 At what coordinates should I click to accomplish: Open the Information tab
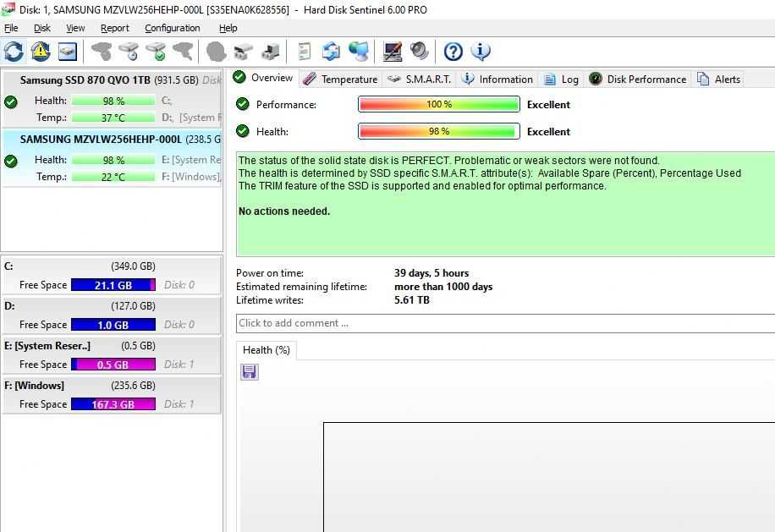[497, 79]
